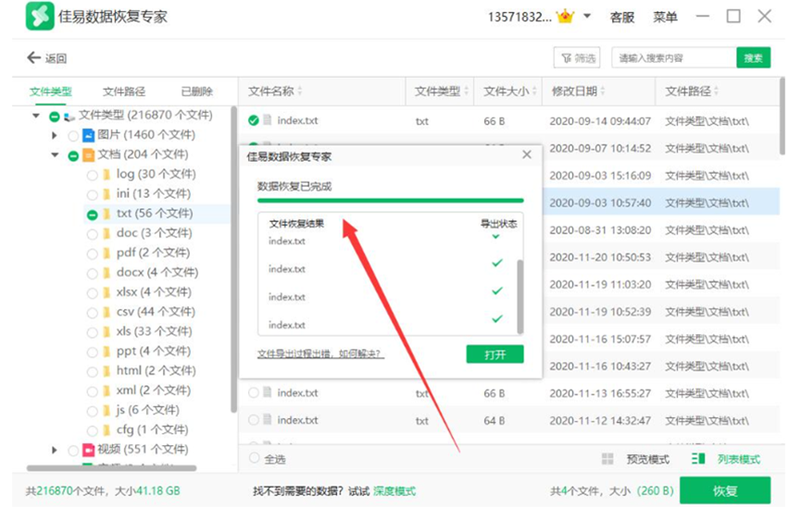Viewport: 801px width, 532px height.
Task: Click the back arrow 返回 icon
Action: click(34, 57)
